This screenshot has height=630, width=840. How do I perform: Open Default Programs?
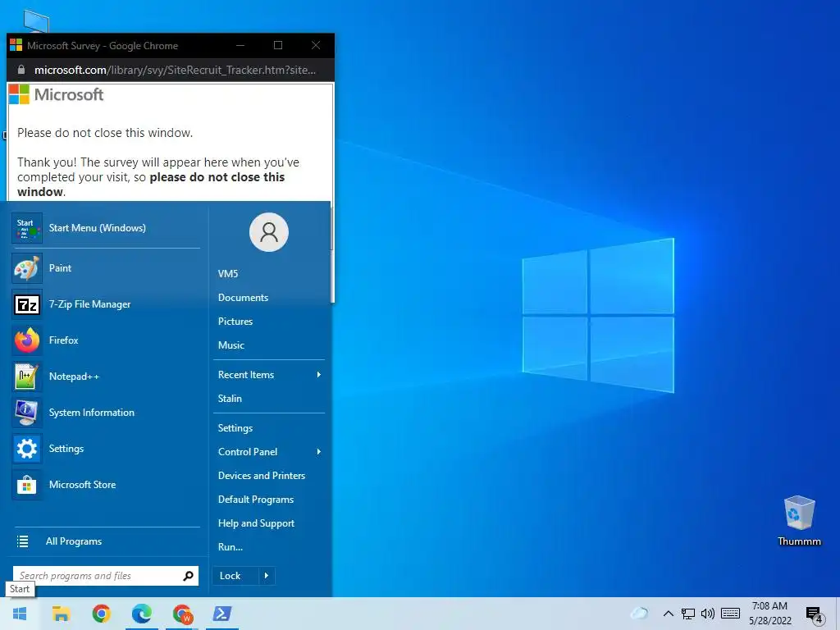point(256,500)
